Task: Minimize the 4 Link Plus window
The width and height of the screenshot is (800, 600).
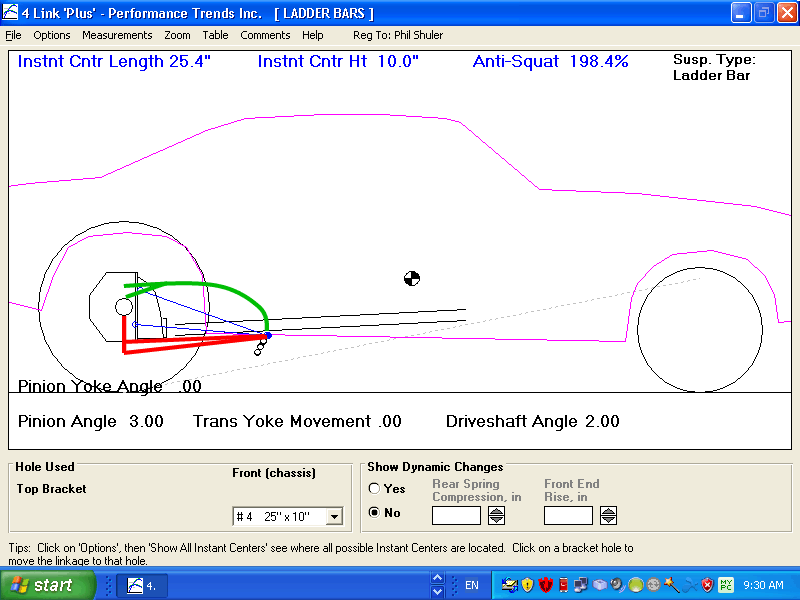Action: pyautogui.click(x=740, y=13)
